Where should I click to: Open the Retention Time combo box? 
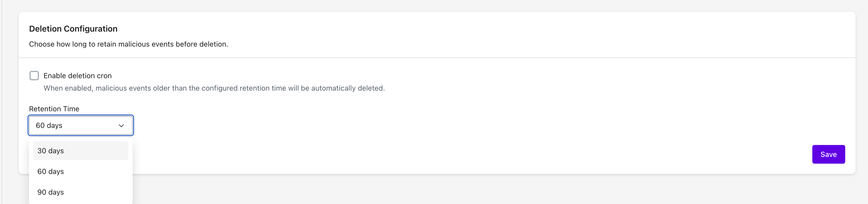(x=81, y=126)
